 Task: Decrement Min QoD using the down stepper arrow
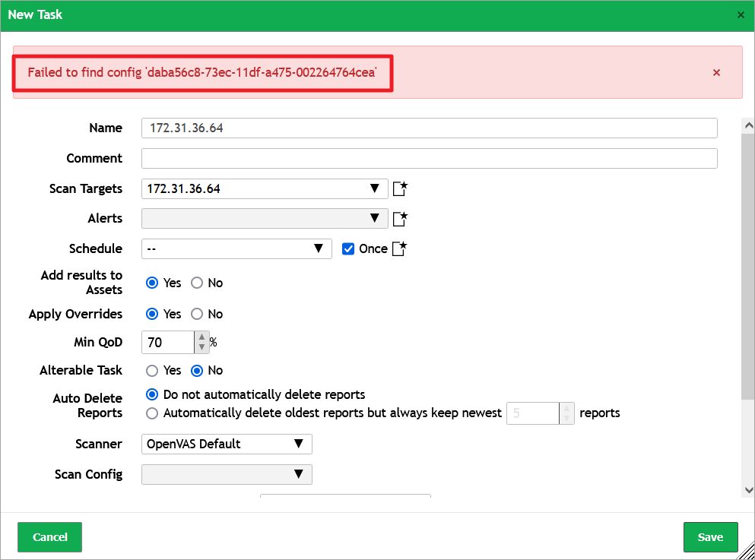click(201, 347)
